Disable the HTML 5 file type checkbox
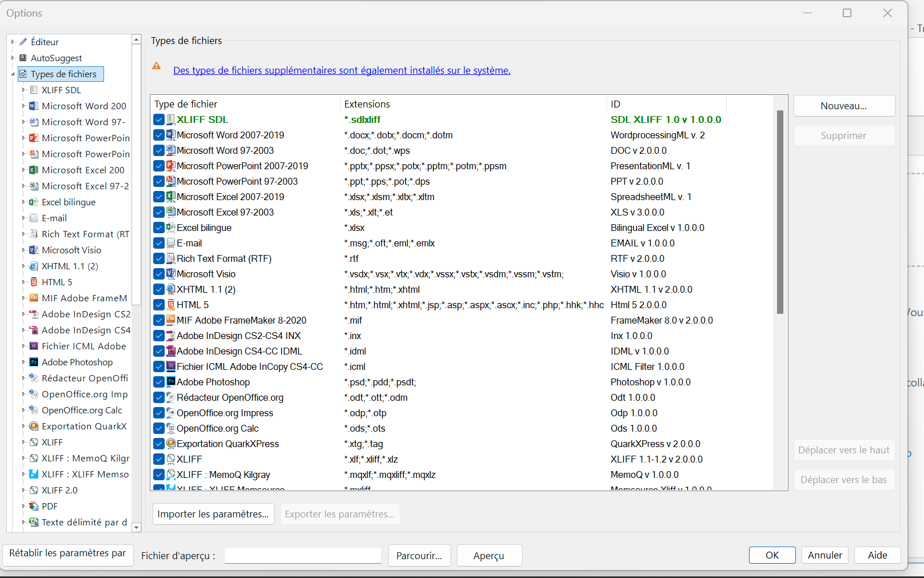The image size is (924, 578). (x=159, y=305)
